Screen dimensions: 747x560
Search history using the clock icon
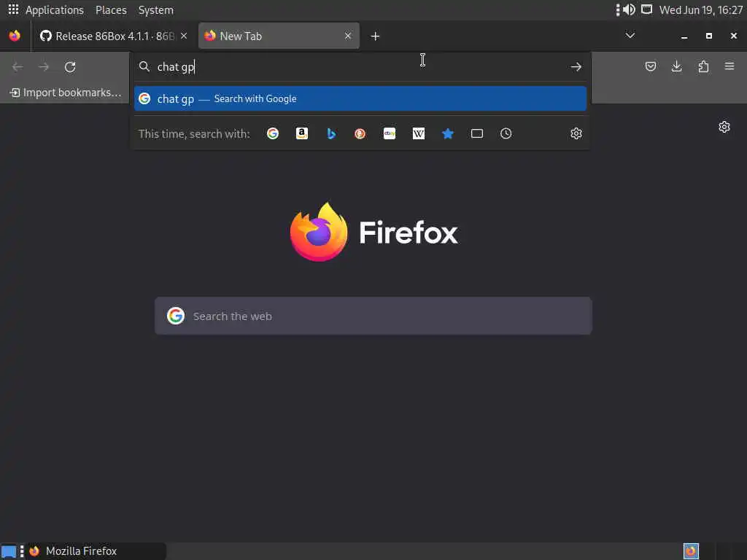pos(506,134)
